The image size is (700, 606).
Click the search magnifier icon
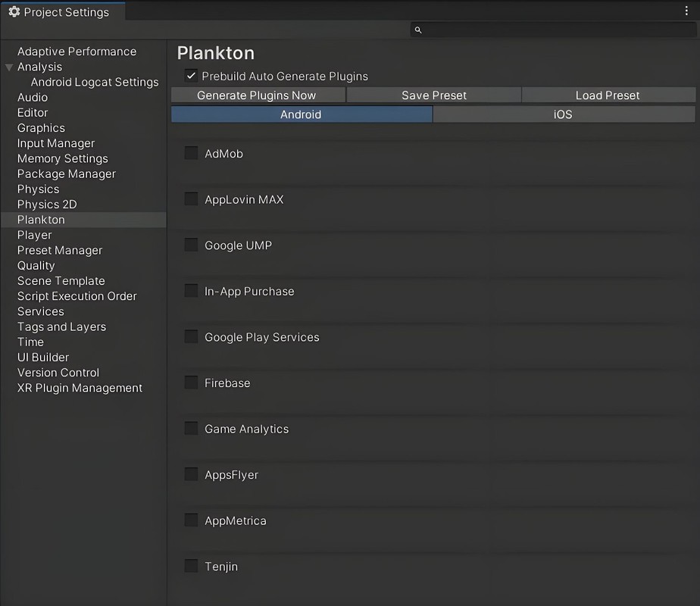pyautogui.click(x=418, y=30)
